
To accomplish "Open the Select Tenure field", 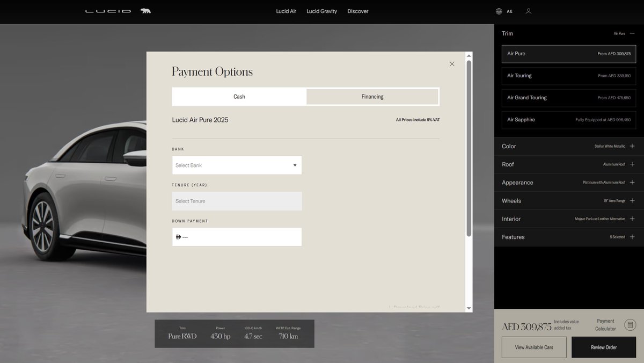I will click(237, 201).
